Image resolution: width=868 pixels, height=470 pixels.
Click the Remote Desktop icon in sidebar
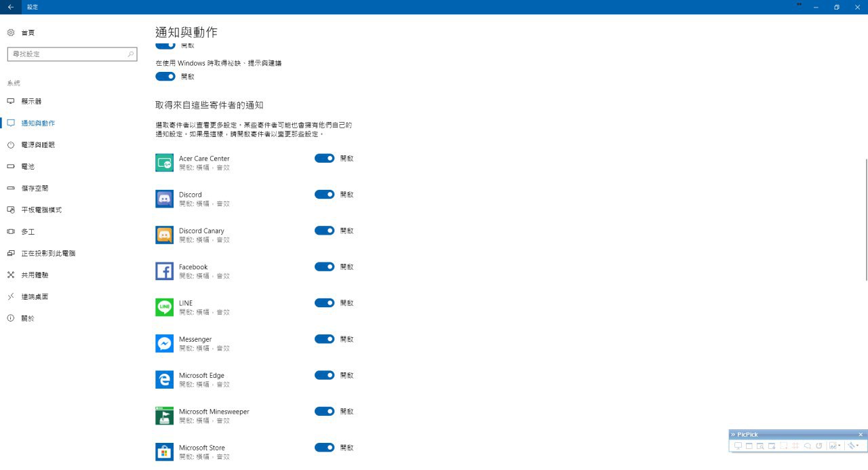coord(11,296)
